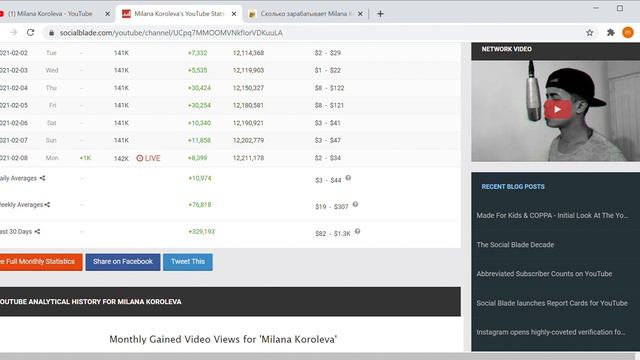
Task: Click the $1 - $22 earnings estimate
Action: tap(328, 70)
